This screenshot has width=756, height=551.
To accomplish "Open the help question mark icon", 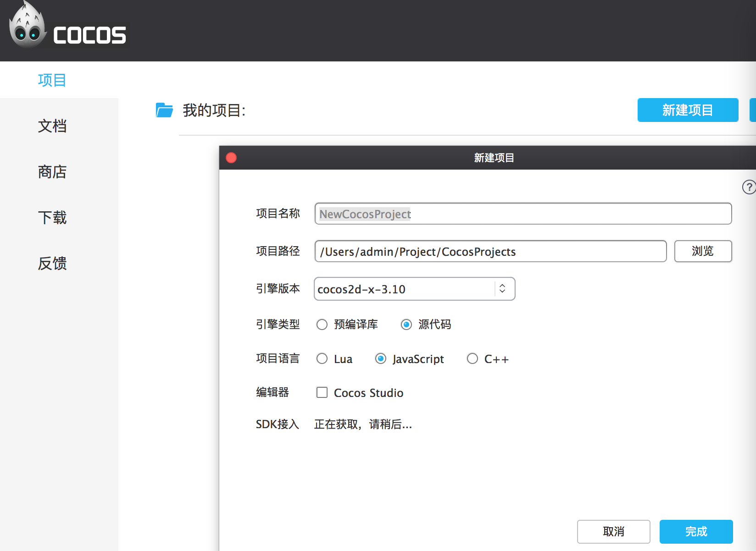I will (749, 187).
